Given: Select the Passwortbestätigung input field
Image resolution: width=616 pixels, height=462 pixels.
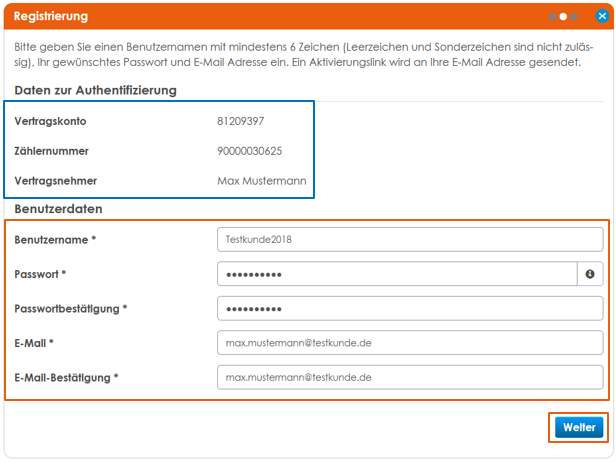Looking at the screenshot, I should tap(409, 309).
